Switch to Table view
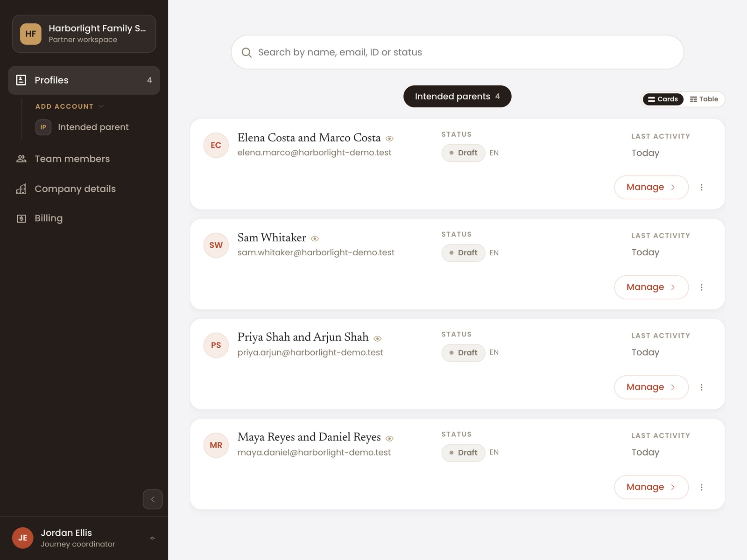 (x=704, y=99)
